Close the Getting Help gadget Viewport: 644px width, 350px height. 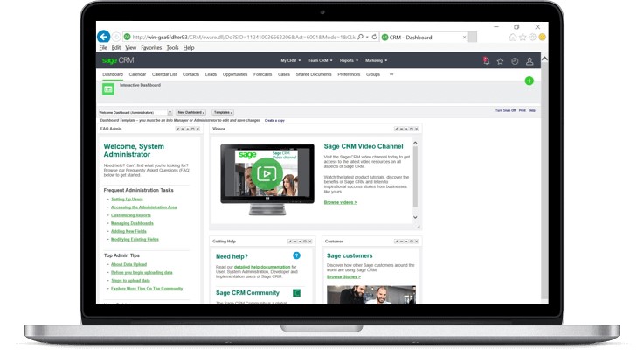[309, 241]
